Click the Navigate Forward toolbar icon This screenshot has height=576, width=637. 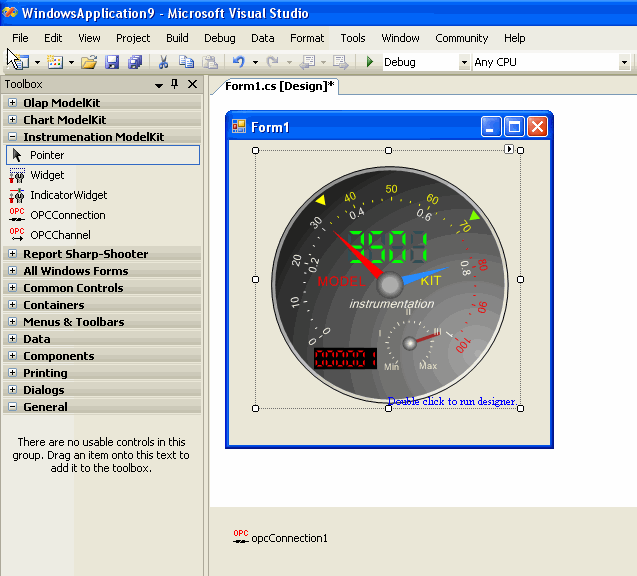[340, 62]
